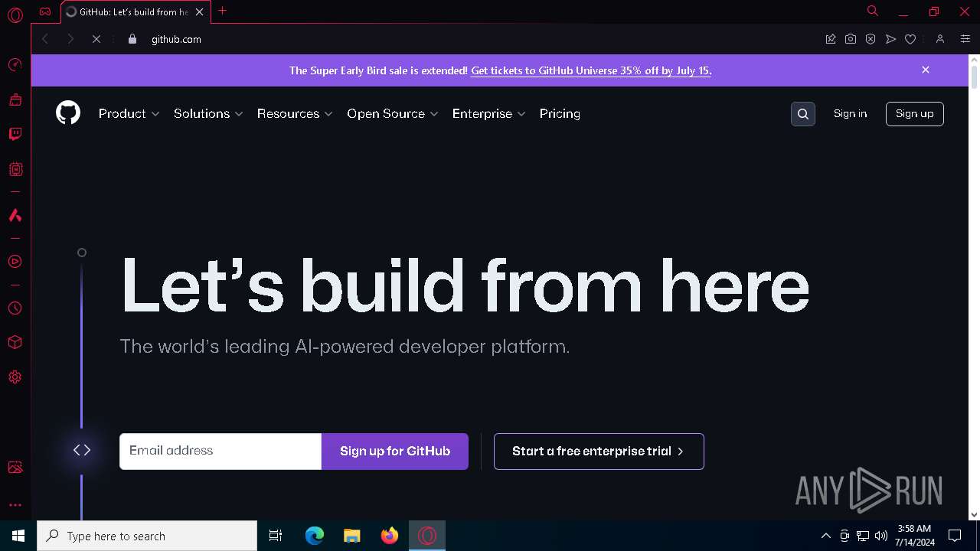Click the code brackets icon on timeline
Screen dimensions: 980x551
tap(82, 450)
